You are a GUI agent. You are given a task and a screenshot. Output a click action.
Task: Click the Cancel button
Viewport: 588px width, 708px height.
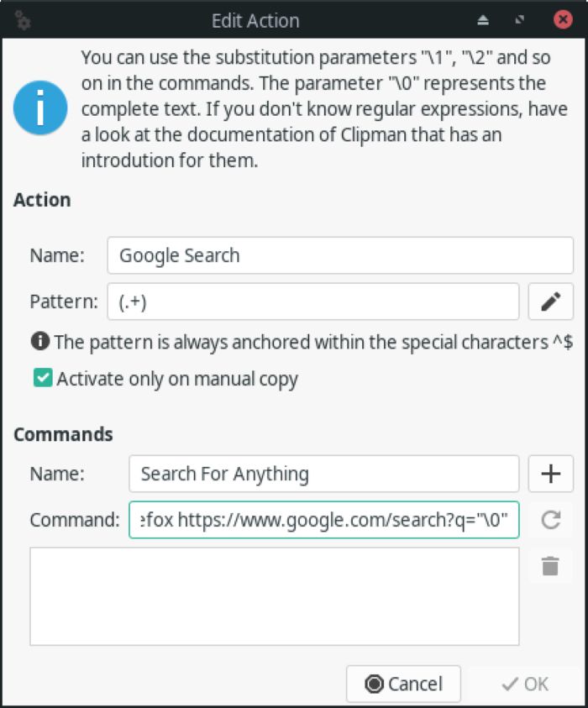[403, 684]
